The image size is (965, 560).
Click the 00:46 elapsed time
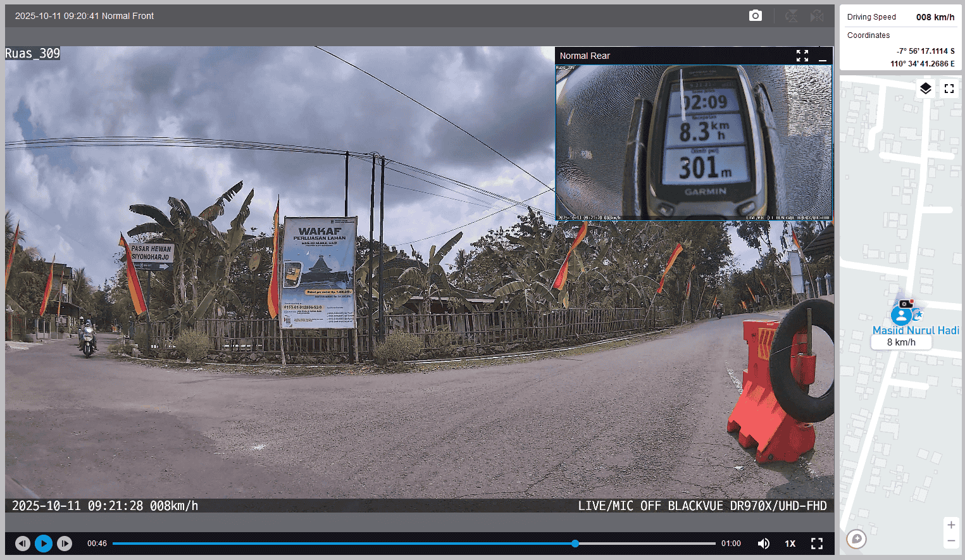click(x=97, y=544)
